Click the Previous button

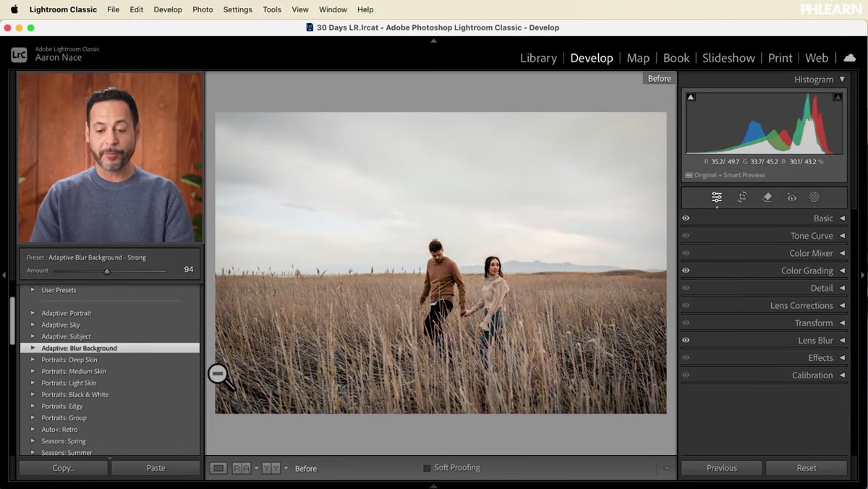pos(722,468)
